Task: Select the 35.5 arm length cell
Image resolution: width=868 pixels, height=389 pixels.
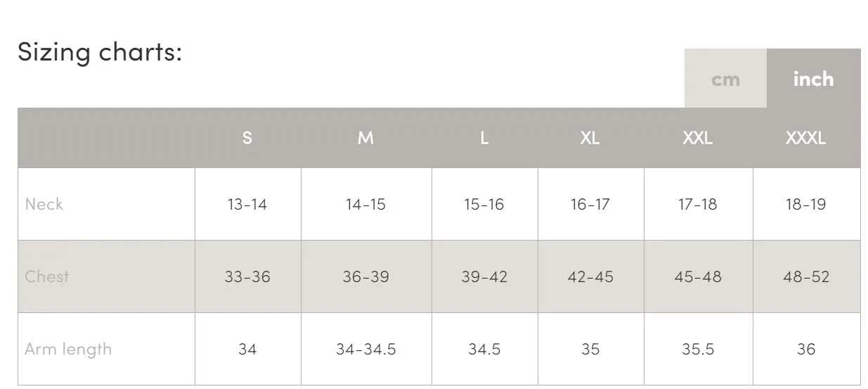Action: pos(698,349)
